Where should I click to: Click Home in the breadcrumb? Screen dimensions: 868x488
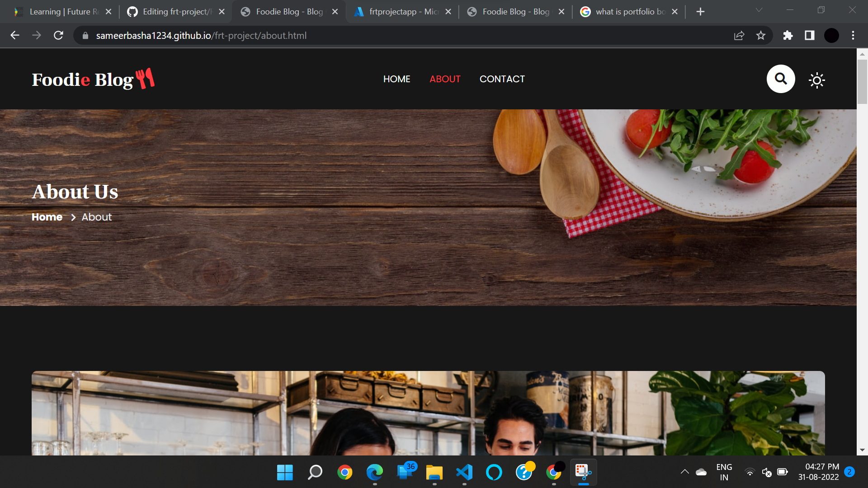pos(47,217)
